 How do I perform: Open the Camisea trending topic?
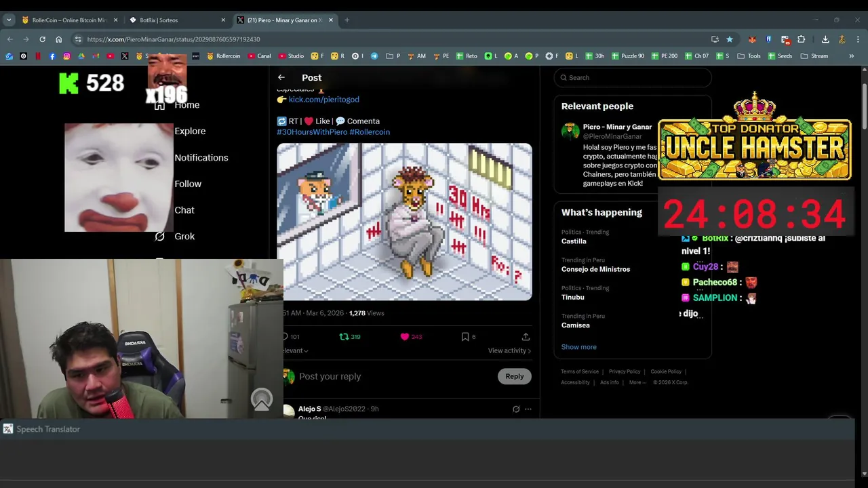[575, 325]
